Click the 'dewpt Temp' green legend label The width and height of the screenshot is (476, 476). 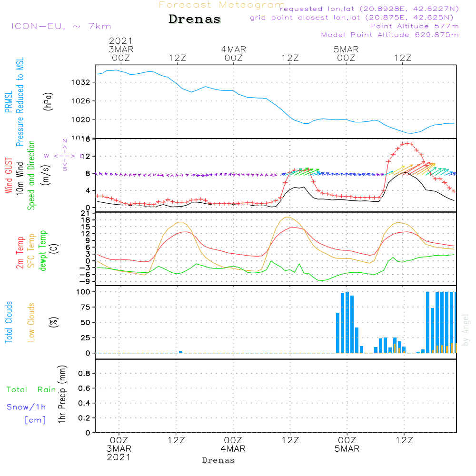coord(43,250)
